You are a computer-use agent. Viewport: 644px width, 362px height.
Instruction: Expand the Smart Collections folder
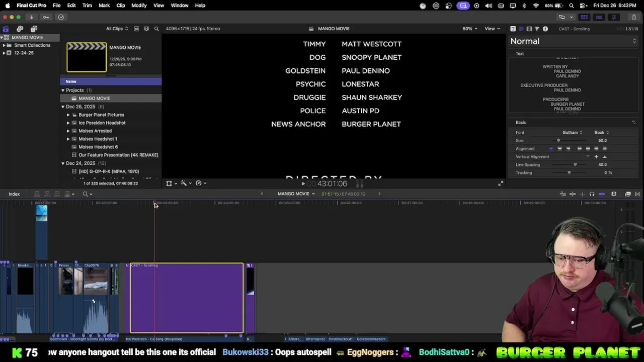point(4,45)
